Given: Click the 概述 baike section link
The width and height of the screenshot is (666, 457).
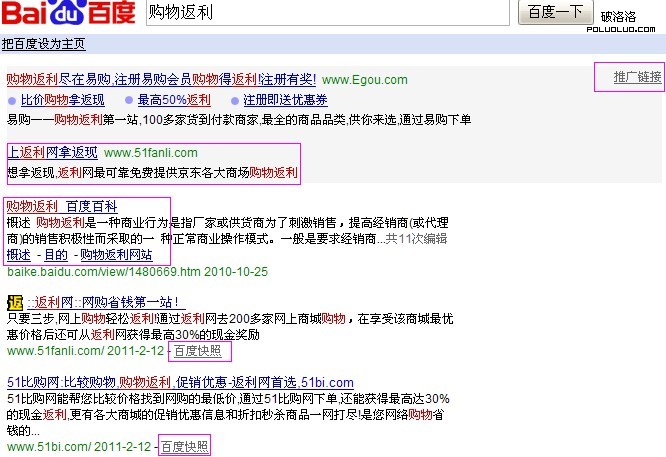Looking at the screenshot, I should [19, 255].
